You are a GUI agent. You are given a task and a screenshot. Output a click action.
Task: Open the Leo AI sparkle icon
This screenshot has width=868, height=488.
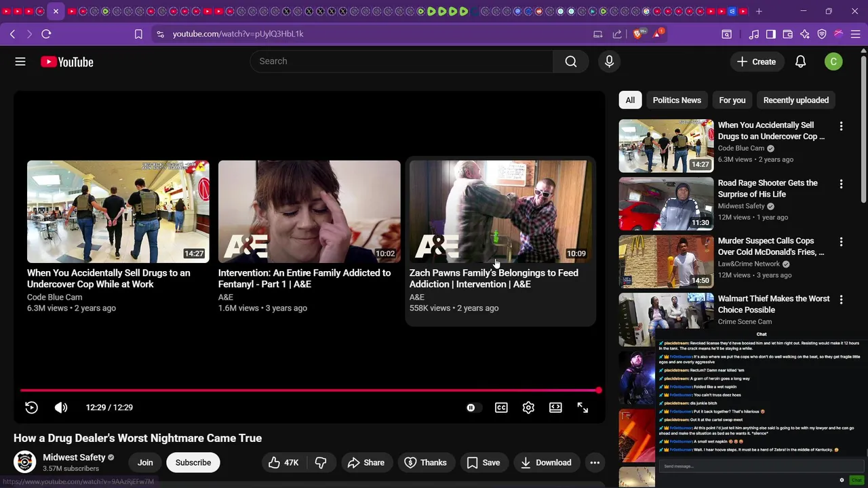(x=805, y=34)
